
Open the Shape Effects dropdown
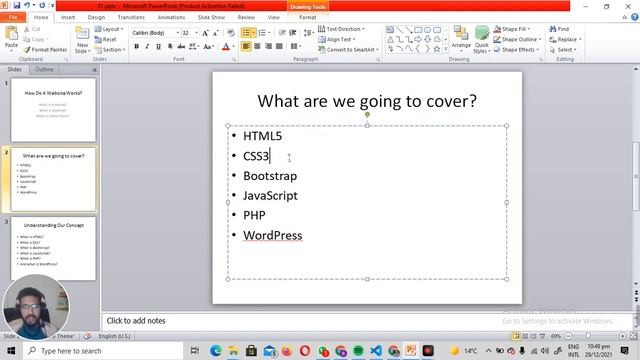(516, 50)
